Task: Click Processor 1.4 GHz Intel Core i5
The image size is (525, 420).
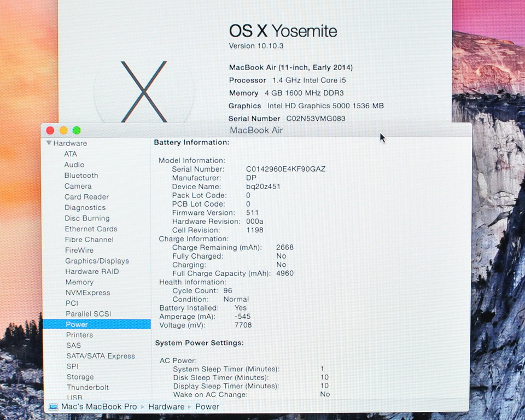Action: [x=287, y=80]
